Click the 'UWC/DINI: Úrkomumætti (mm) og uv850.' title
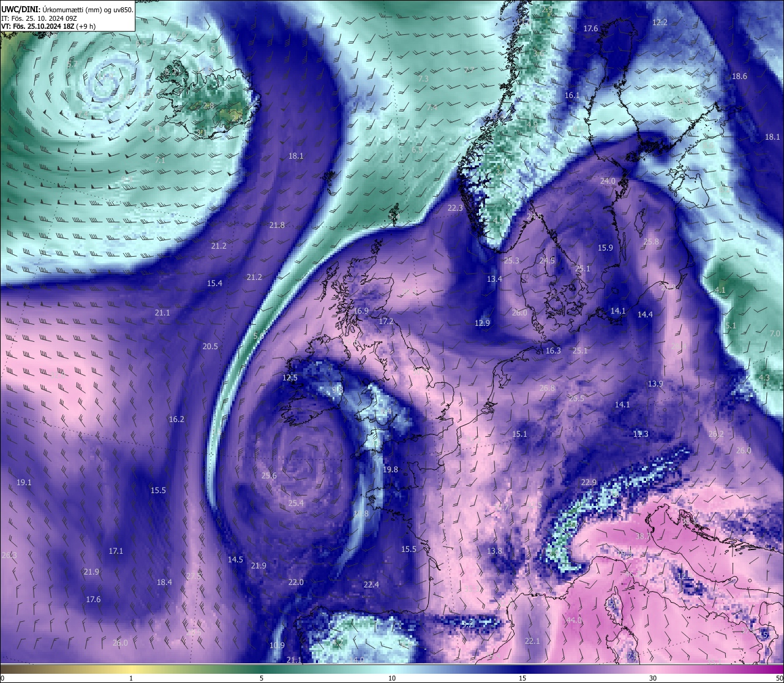Screen dimensions: 784x683 click(67, 9)
